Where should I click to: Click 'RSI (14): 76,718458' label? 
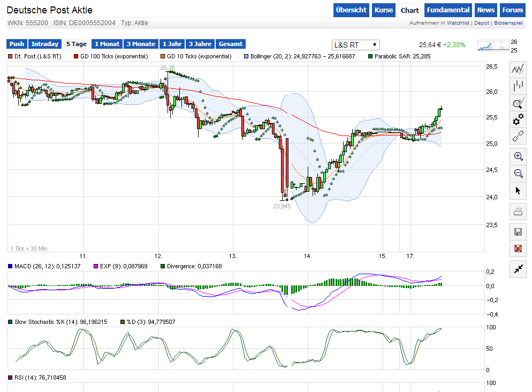[x=40, y=378]
